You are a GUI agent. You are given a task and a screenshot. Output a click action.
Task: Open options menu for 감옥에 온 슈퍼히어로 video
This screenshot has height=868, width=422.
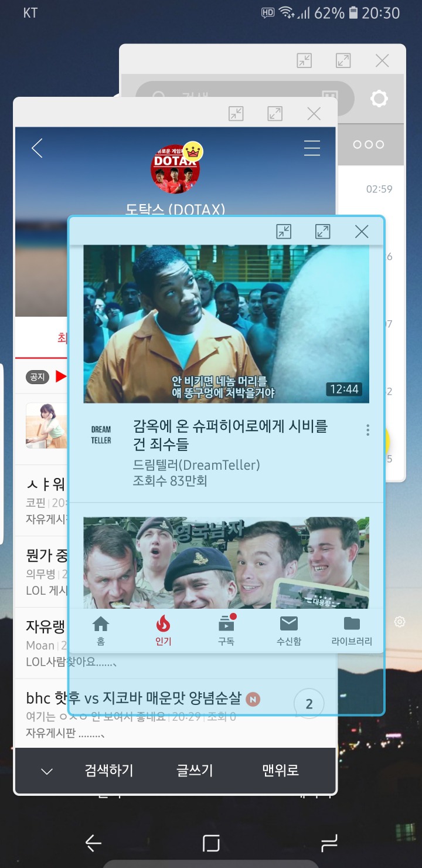coord(367,430)
